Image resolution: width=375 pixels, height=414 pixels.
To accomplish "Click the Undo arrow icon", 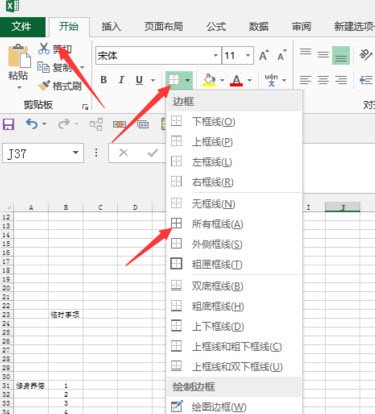I will [32, 124].
